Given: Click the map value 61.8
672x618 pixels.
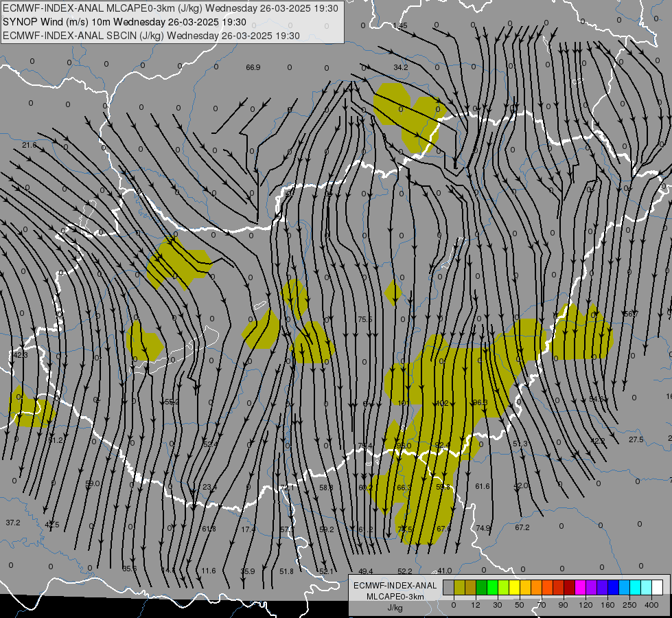Looking at the screenshot, I should pyautogui.click(x=209, y=529).
